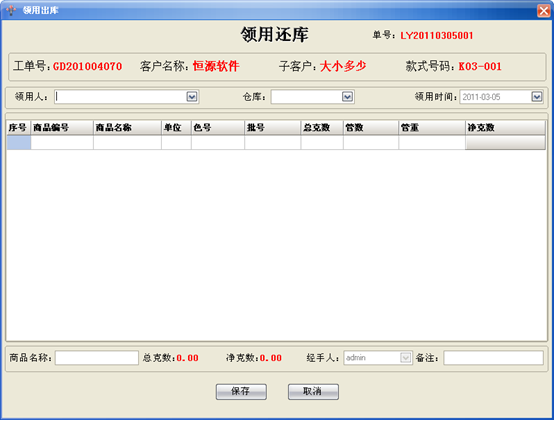Screen dimensions: 555x421
Task: Click the 领用人 text field
Action: coord(121,97)
